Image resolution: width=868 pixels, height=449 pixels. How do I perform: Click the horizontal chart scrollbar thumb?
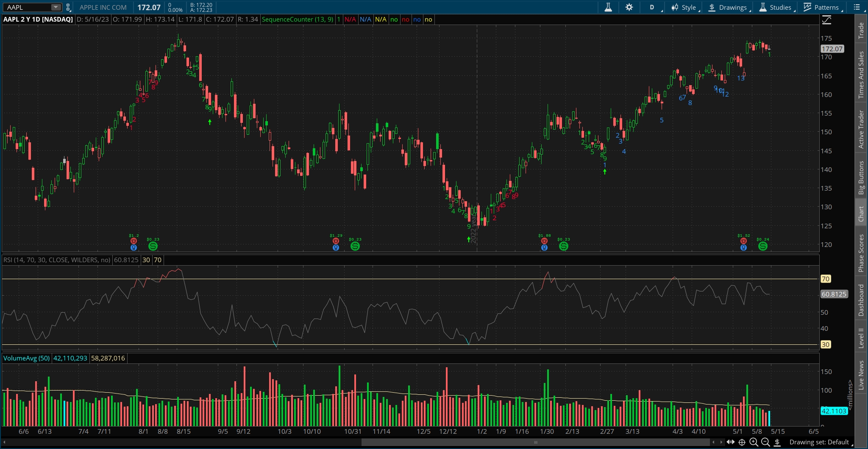535,442
